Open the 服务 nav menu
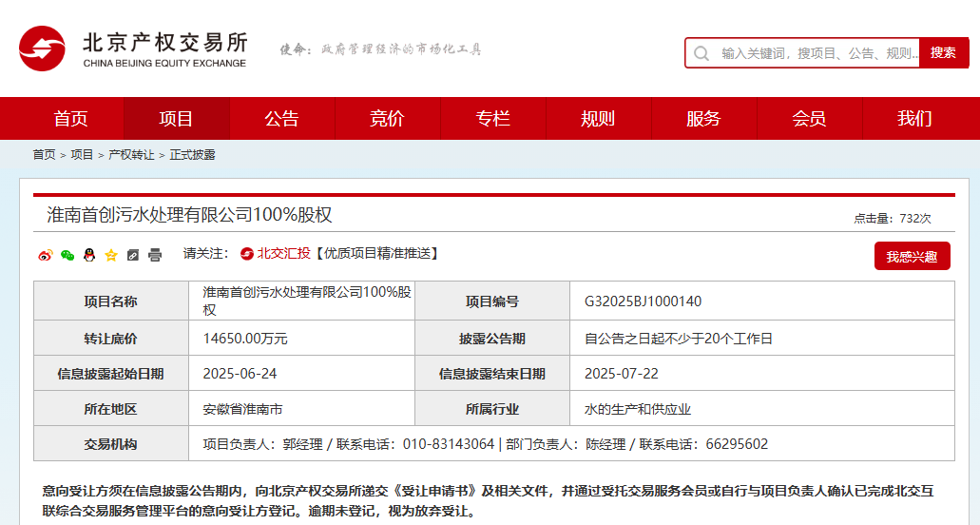Viewport: 980px width, 525px height. click(x=703, y=118)
